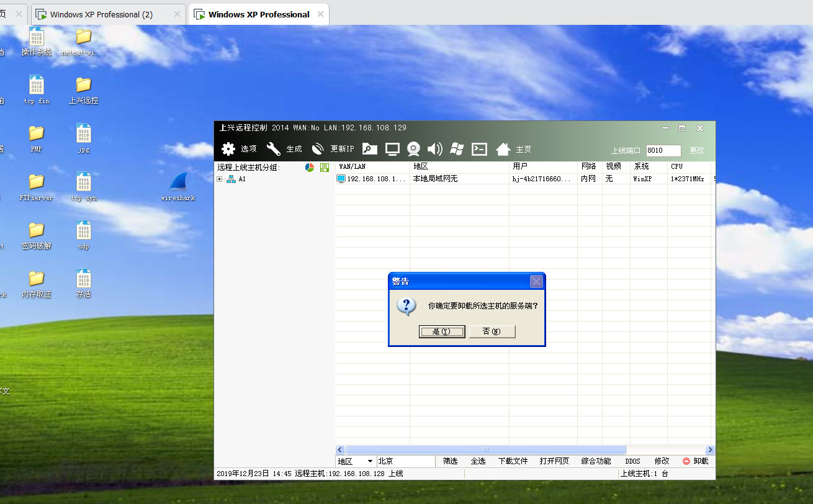
Task: Click the 筛选 filter button
Action: tap(450, 461)
